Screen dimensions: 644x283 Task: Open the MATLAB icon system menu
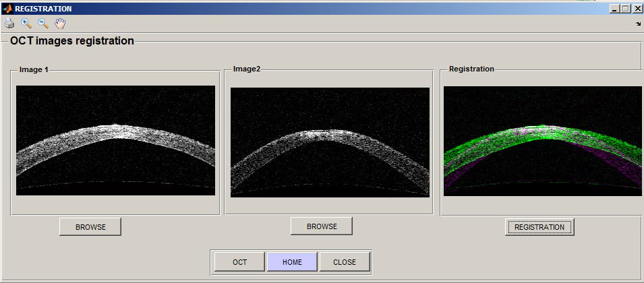(7, 9)
